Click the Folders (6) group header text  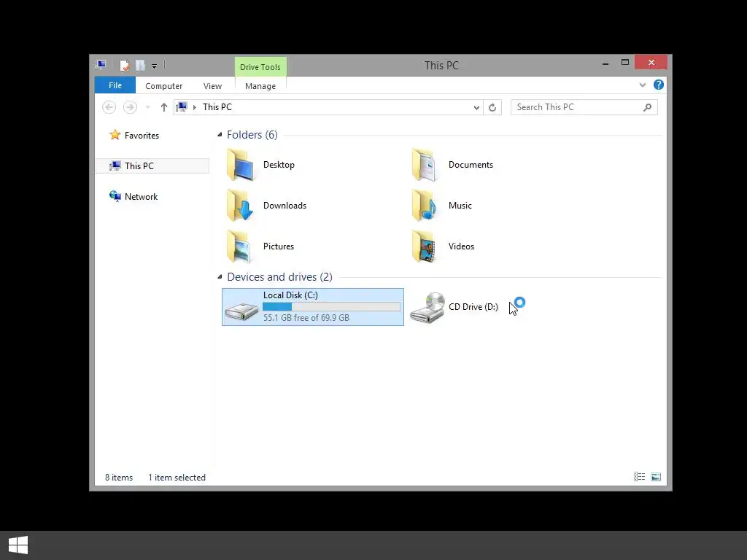click(252, 135)
